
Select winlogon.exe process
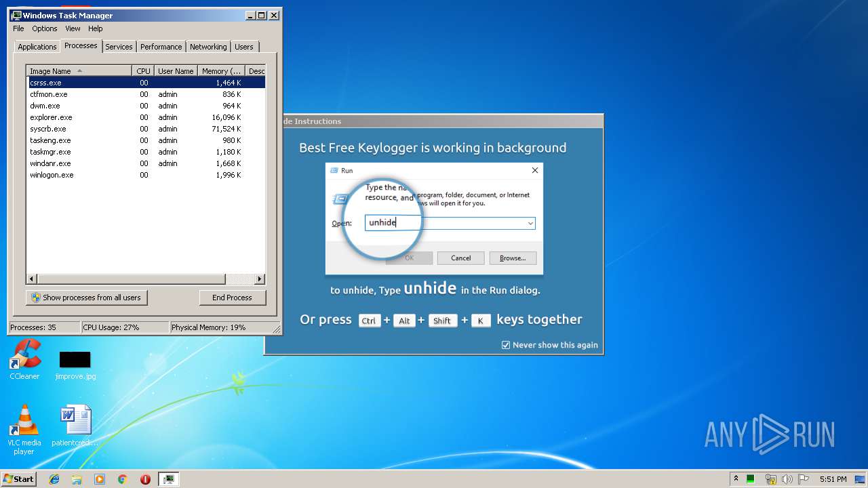tap(146, 175)
